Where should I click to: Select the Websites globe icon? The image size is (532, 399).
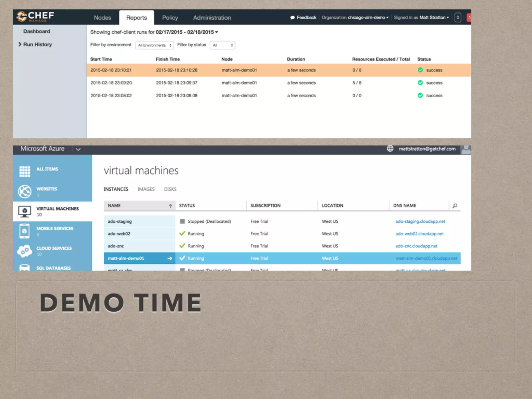click(25, 191)
